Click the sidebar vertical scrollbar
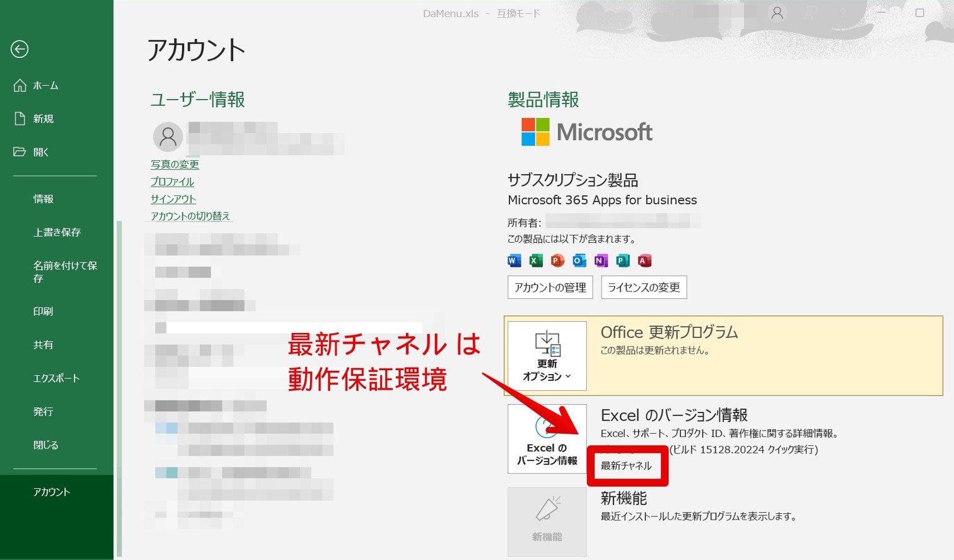Image resolution: width=954 pixels, height=560 pixels. click(119, 388)
